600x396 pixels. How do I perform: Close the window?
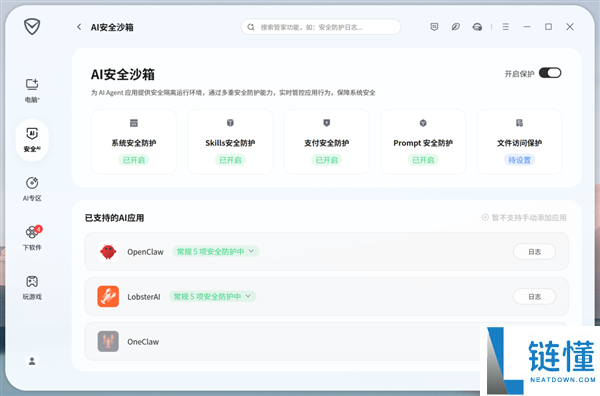(x=570, y=27)
